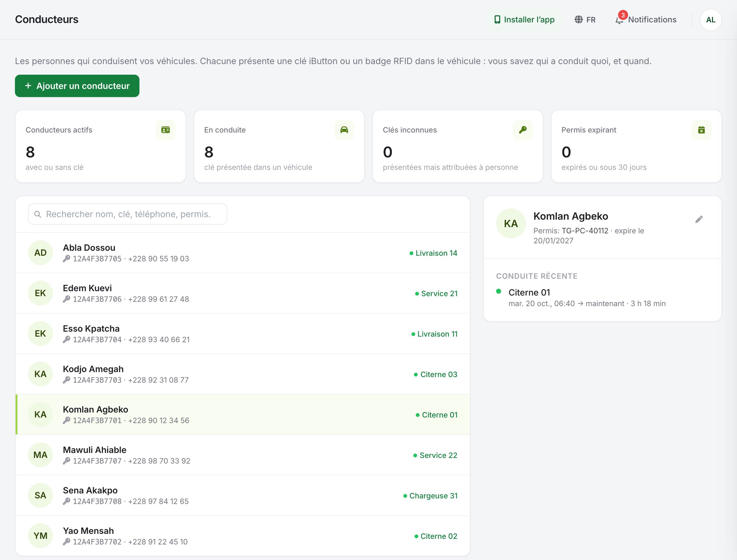
Task: Focus the Rechercher nom, clé search field
Action: [127, 214]
